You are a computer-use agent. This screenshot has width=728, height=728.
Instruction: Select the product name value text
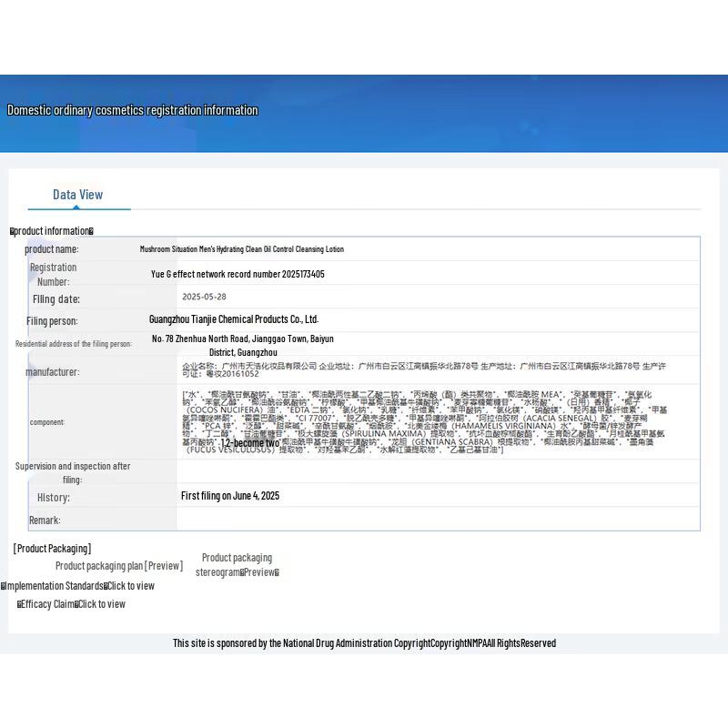(x=241, y=249)
